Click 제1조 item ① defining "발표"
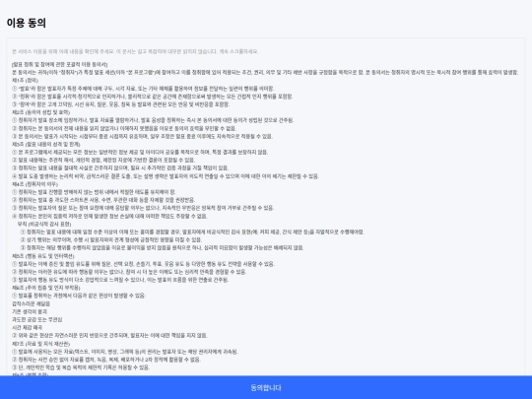The image size is (532, 399). coord(143,89)
